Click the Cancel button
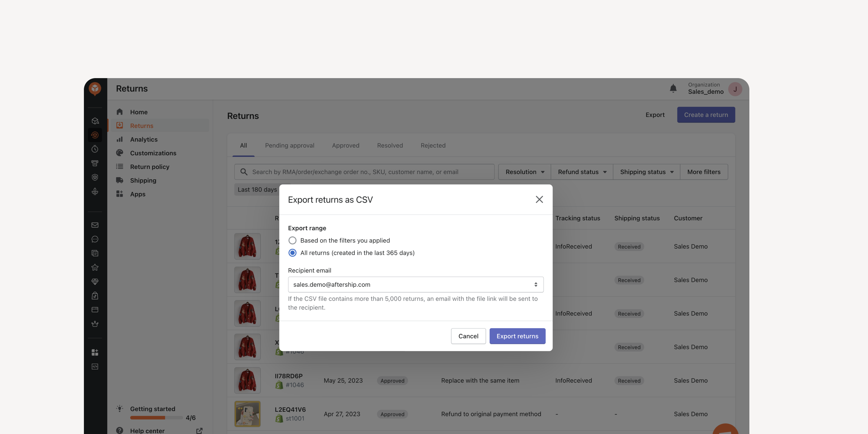868x434 pixels. pos(468,336)
